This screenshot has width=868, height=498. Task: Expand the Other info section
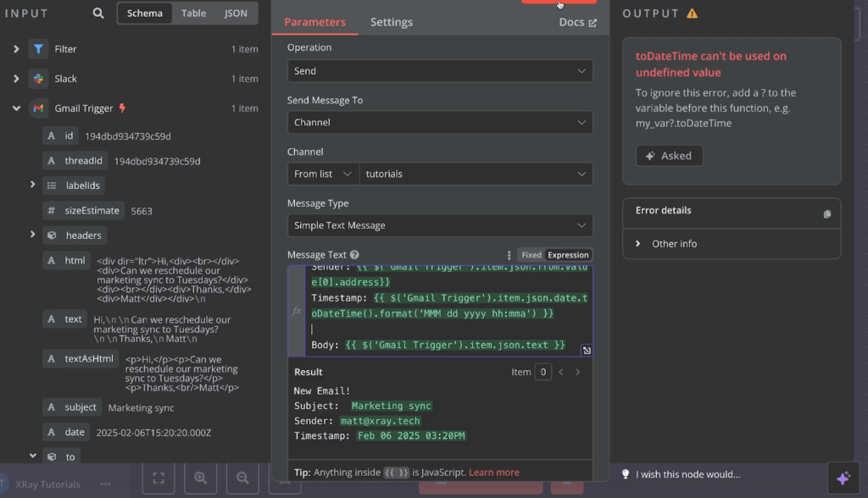coord(674,244)
